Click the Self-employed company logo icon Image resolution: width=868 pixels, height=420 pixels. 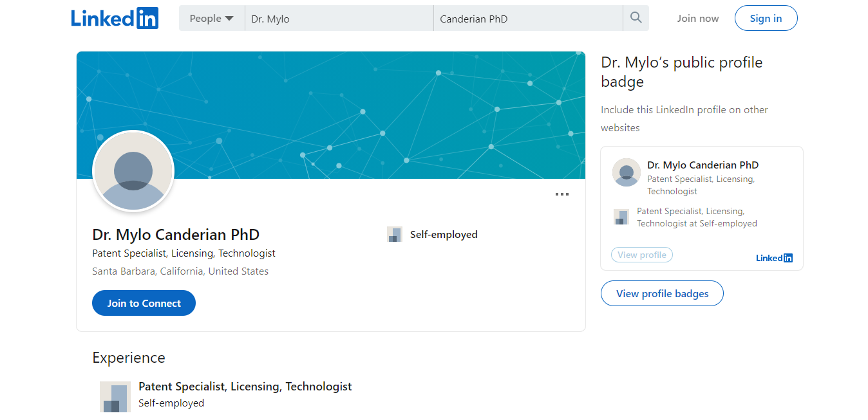point(394,234)
